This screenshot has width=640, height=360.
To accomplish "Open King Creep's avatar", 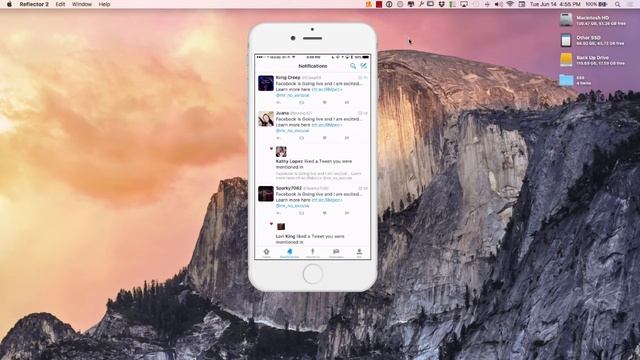I will (x=266, y=83).
